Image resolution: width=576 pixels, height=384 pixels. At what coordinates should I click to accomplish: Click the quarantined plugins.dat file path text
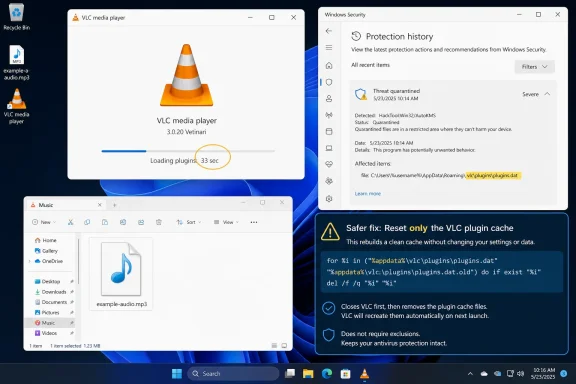(440, 176)
